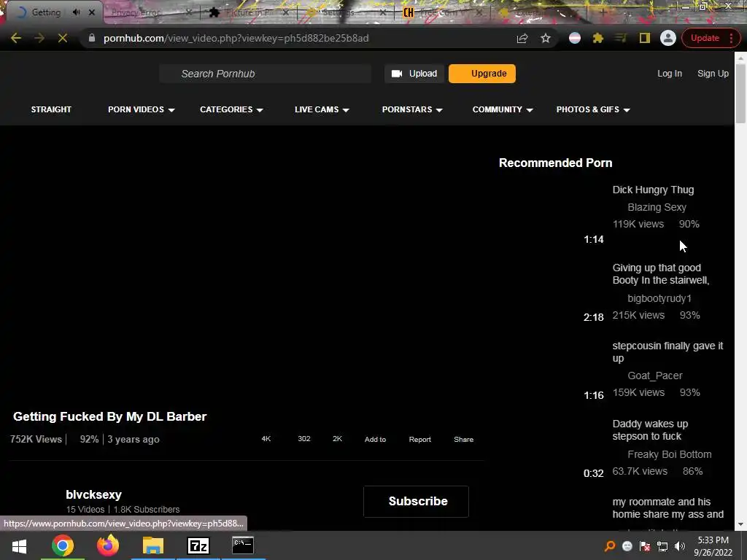Click the system tray network icon
This screenshot has height=560, width=747.
tap(662, 546)
